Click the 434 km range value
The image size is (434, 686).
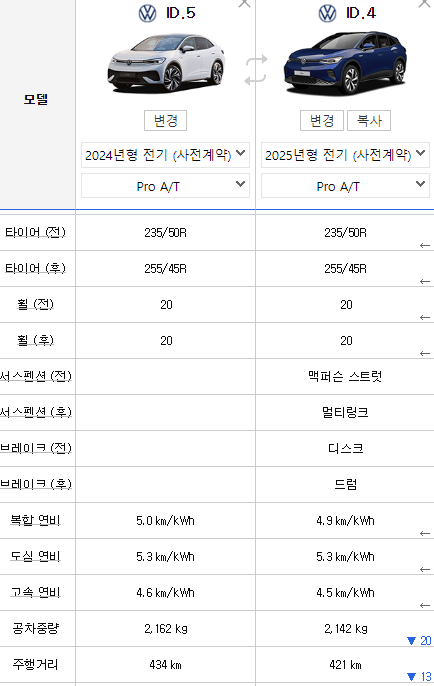(x=165, y=665)
